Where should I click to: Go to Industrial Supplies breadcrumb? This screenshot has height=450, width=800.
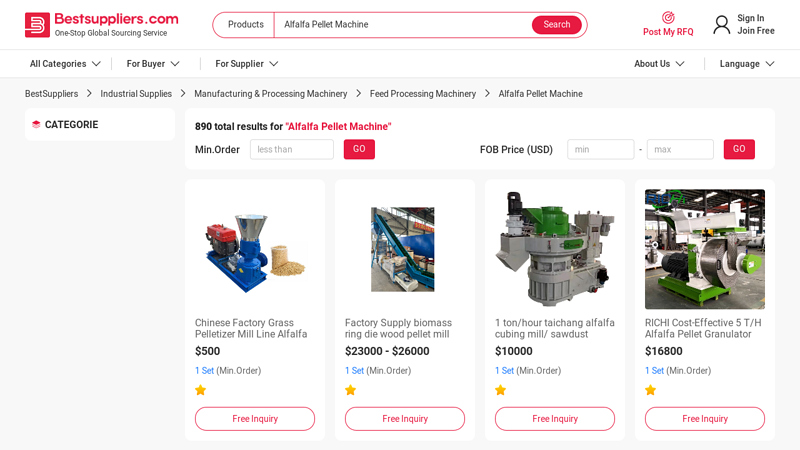pos(136,94)
